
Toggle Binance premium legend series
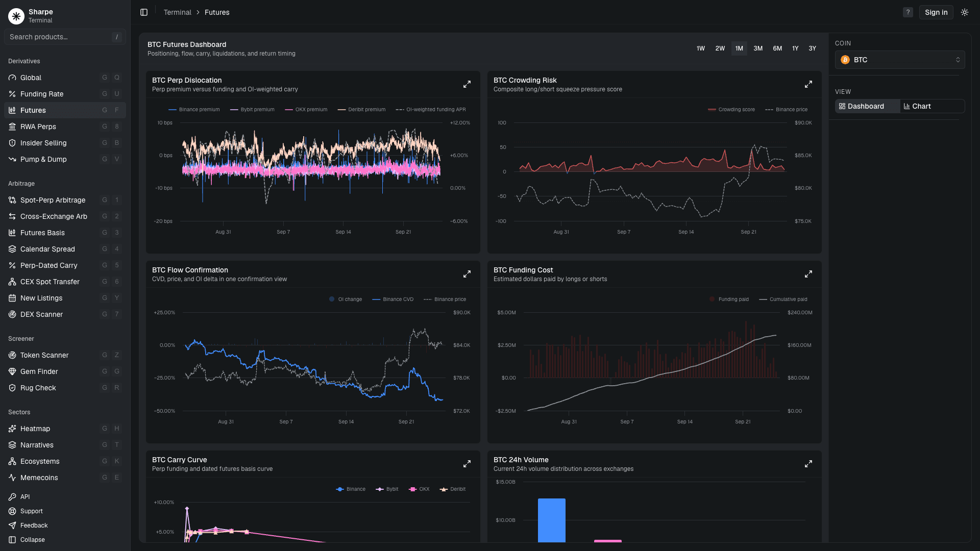click(x=194, y=109)
